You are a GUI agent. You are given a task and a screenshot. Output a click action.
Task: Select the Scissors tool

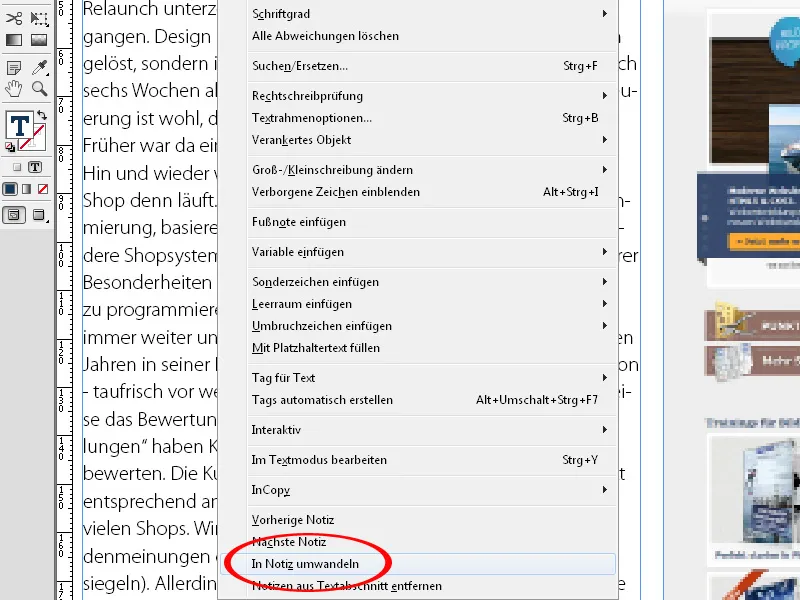click(13, 18)
